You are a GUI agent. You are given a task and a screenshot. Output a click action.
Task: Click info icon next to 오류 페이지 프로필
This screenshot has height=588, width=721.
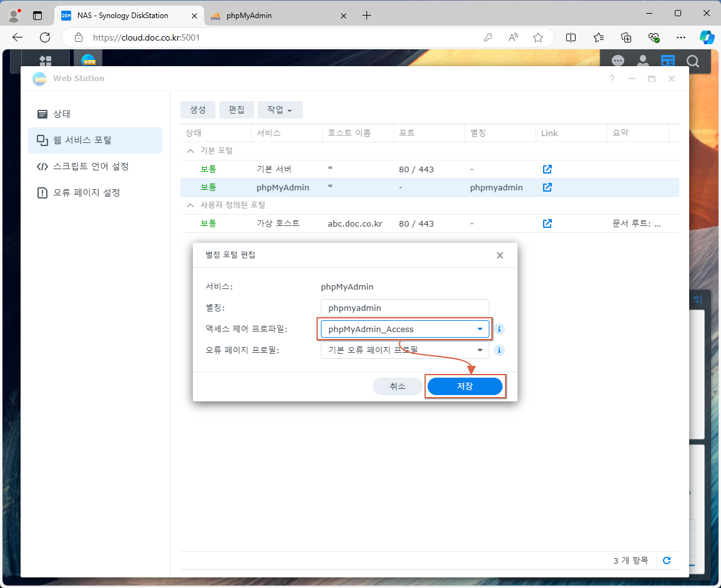click(499, 350)
